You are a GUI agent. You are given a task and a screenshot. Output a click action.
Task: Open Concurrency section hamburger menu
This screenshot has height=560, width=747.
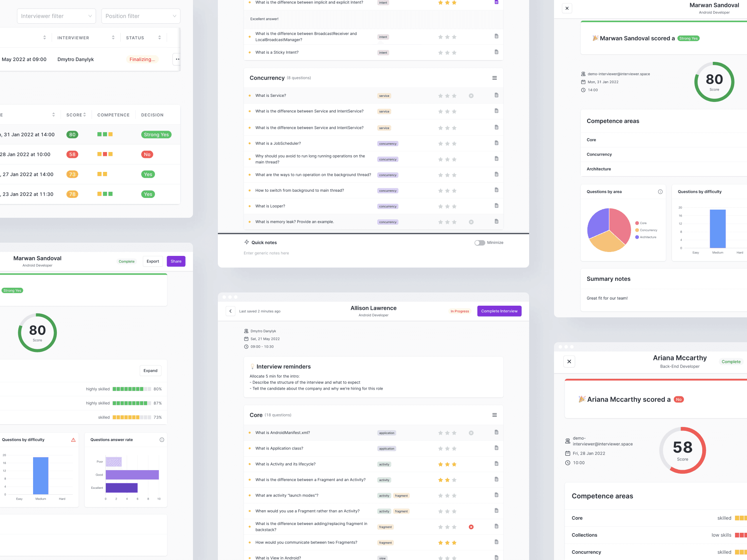(494, 78)
